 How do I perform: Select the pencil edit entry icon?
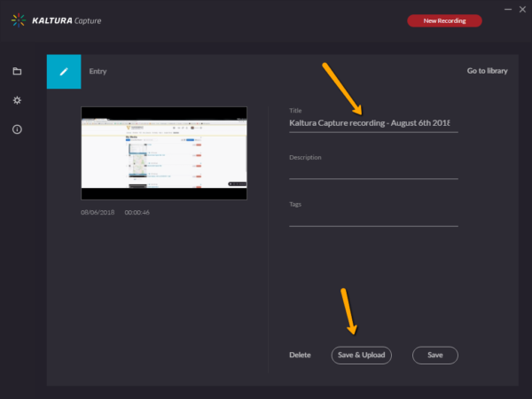64,71
